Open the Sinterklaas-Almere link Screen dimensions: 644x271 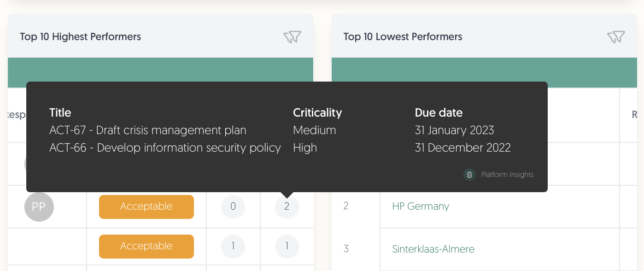(x=433, y=249)
